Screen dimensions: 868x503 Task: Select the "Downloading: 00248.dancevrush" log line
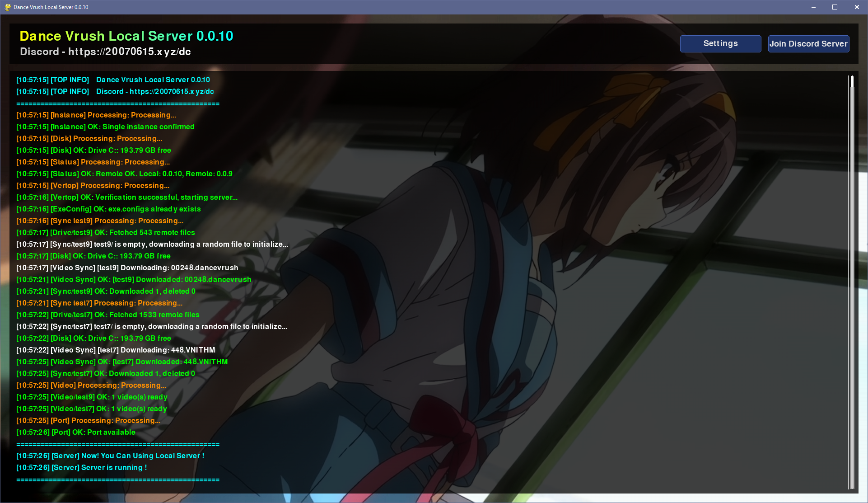(x=127, y=268)
